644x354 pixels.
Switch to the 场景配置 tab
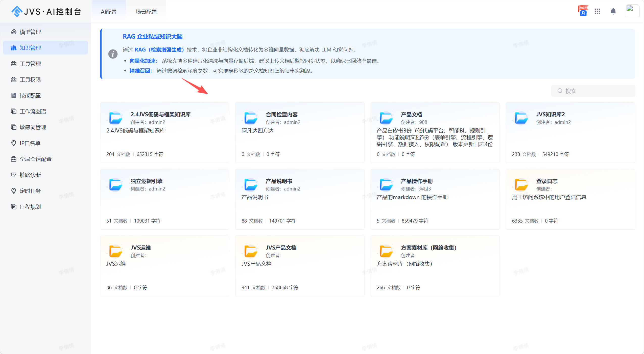tap(146, 12)
